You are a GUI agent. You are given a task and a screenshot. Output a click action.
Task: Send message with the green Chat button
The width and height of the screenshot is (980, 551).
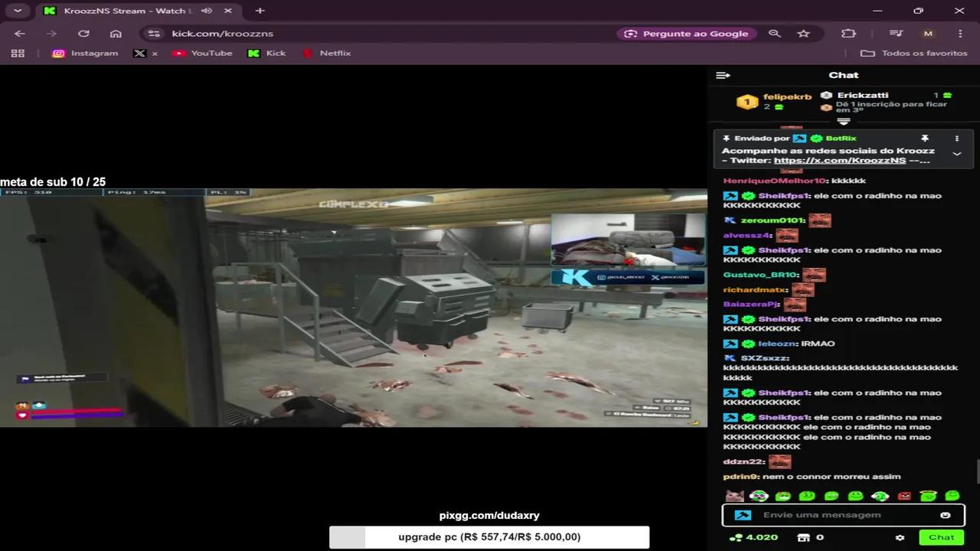coord(941,537)
